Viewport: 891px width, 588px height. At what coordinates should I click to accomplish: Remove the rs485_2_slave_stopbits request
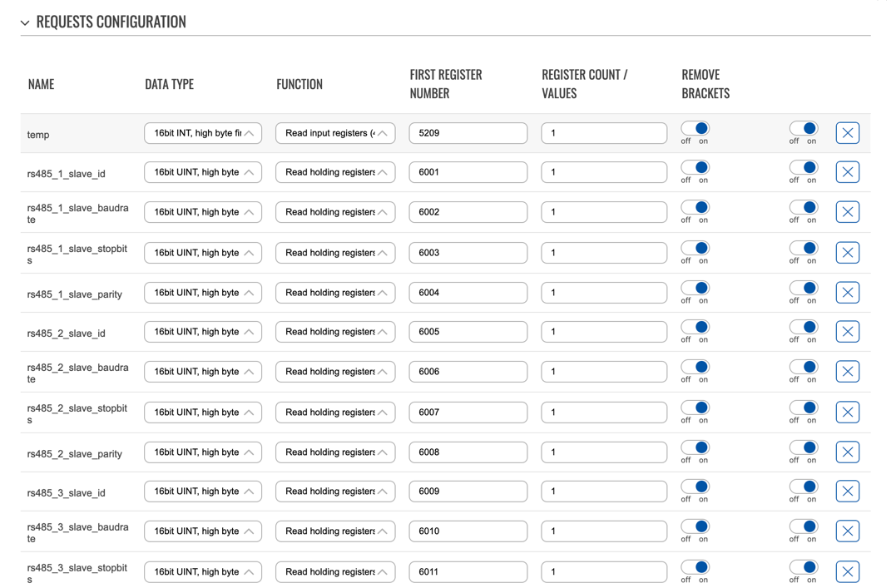tap(847, 413)
